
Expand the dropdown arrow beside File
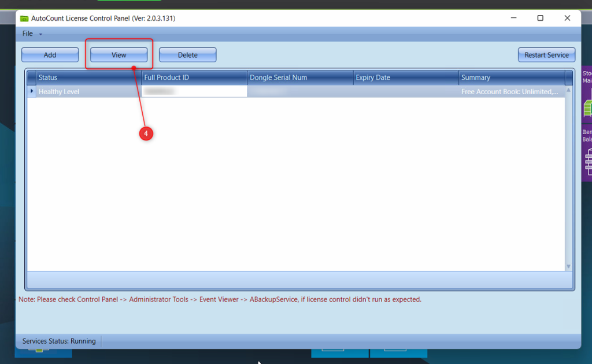click(x=40, y=34)
